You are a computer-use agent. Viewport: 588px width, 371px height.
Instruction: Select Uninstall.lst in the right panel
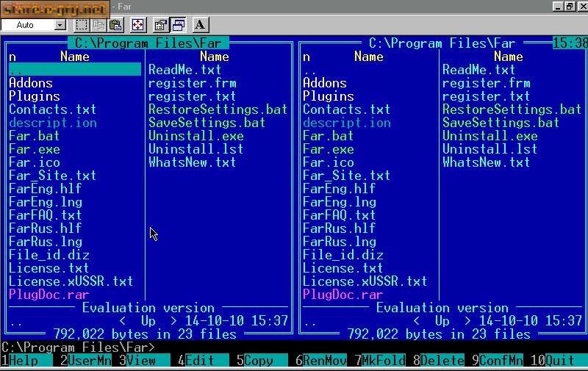(490, 149)
